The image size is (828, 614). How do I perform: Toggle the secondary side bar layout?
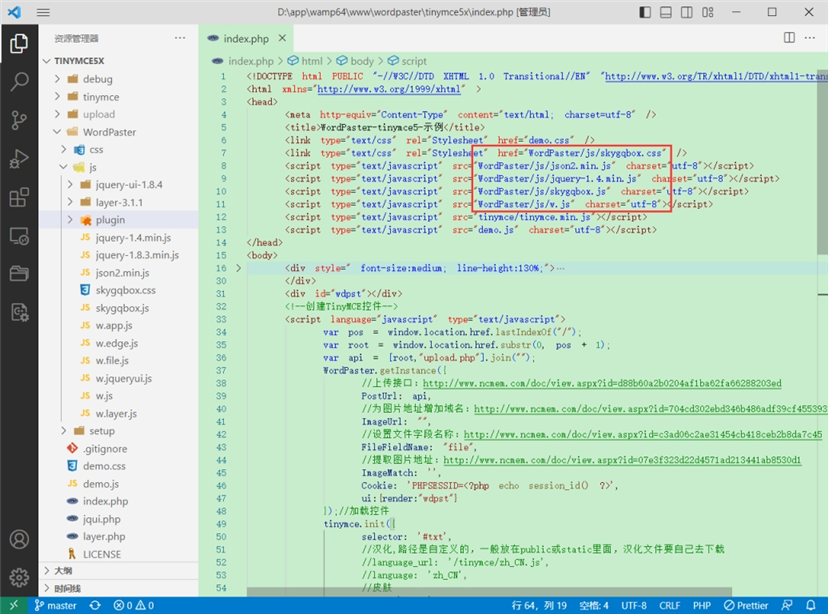686,12
